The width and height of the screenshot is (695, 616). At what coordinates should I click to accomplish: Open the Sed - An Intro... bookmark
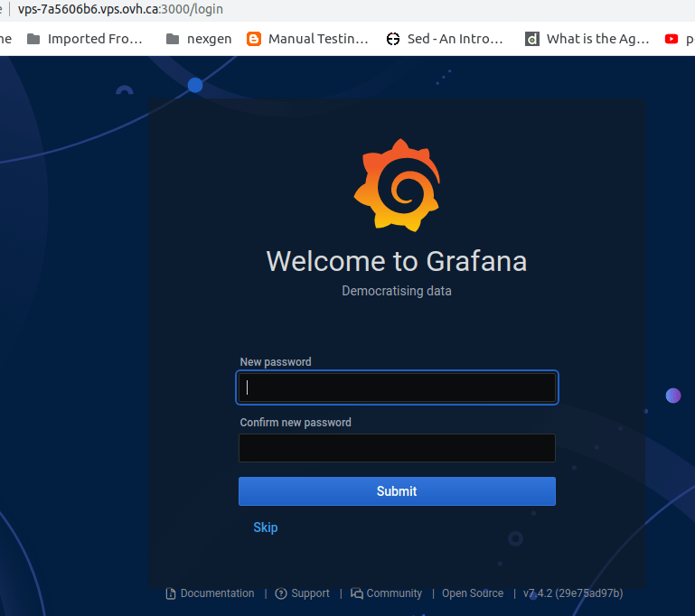pos(445,39)
